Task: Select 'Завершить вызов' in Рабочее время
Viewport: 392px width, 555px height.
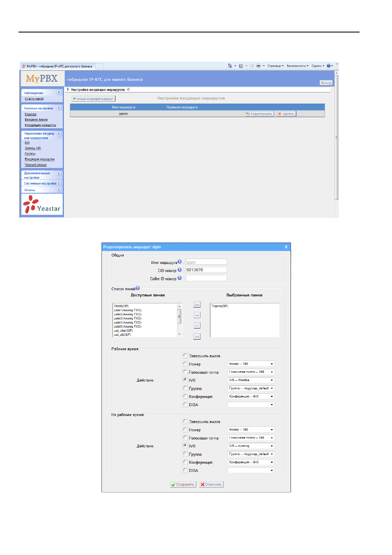Action: (x=185, y=356)
